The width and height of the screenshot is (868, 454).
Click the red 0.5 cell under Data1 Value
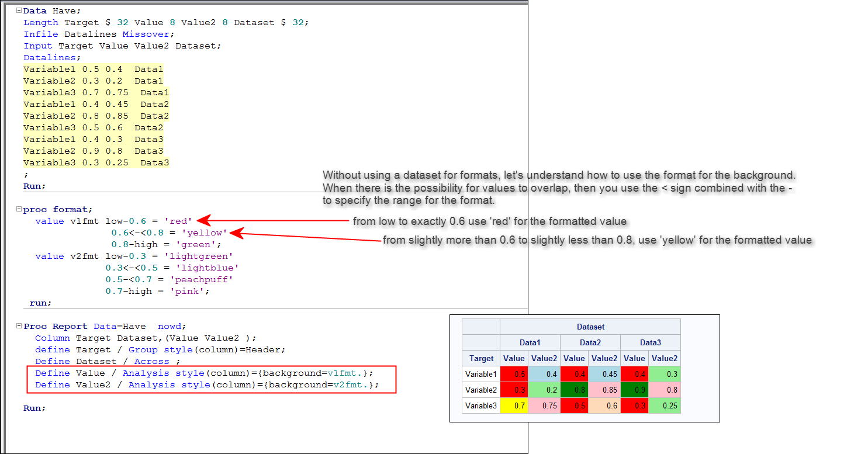pyautogui.click(x=514, y=374)
